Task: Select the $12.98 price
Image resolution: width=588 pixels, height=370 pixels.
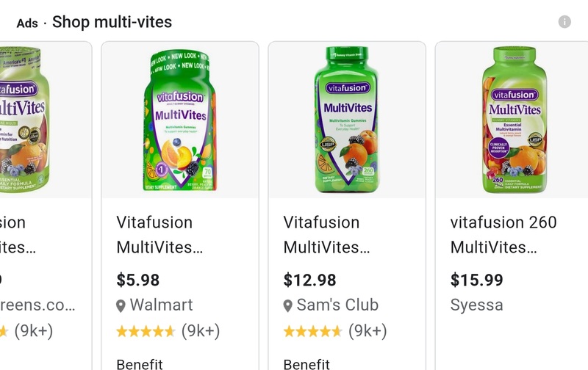Action: point(309,280)
